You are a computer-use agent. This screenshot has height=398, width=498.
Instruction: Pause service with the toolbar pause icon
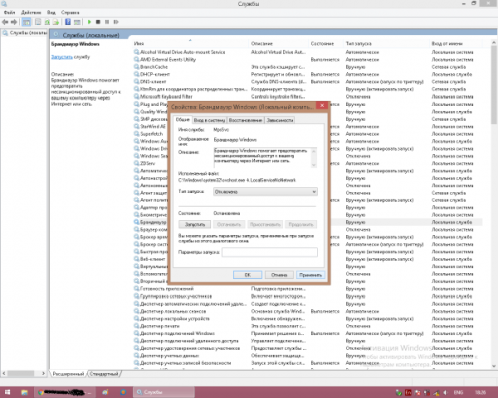107,22
